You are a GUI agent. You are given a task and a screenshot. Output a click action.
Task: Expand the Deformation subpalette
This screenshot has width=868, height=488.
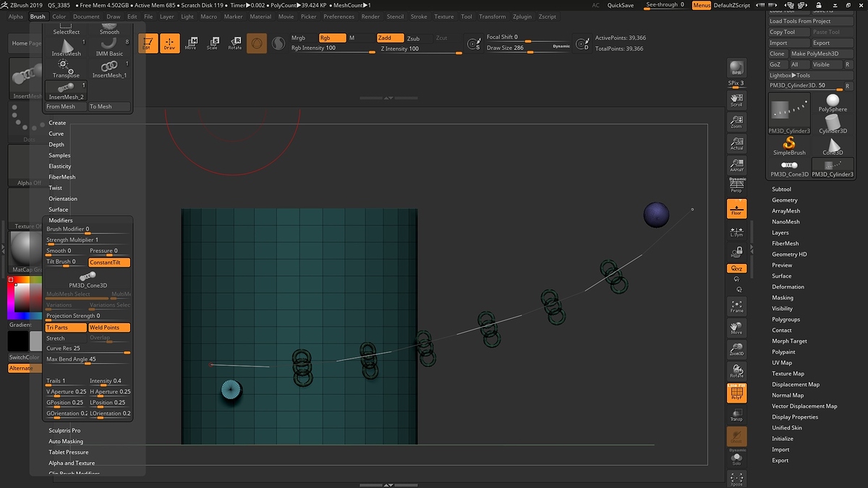pos(788,287)
